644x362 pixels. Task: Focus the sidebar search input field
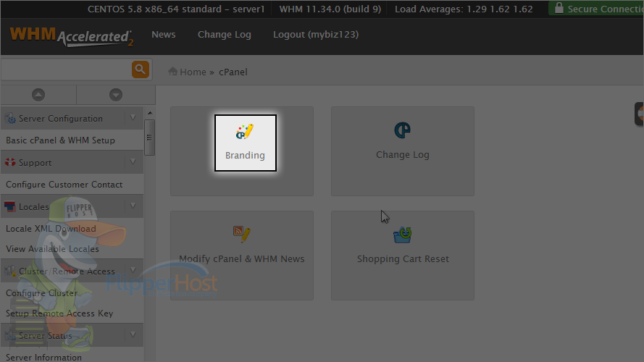click(x=67, y=70)
